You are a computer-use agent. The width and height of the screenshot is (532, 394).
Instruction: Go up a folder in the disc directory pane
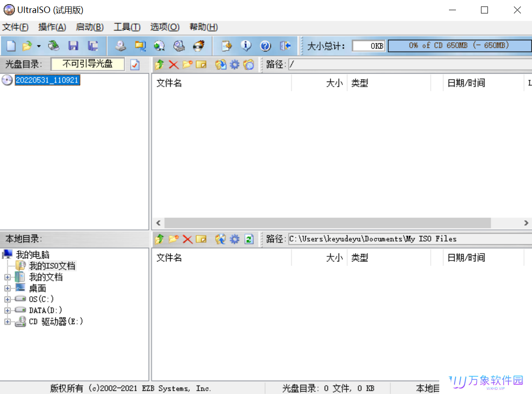coord(160,64)
